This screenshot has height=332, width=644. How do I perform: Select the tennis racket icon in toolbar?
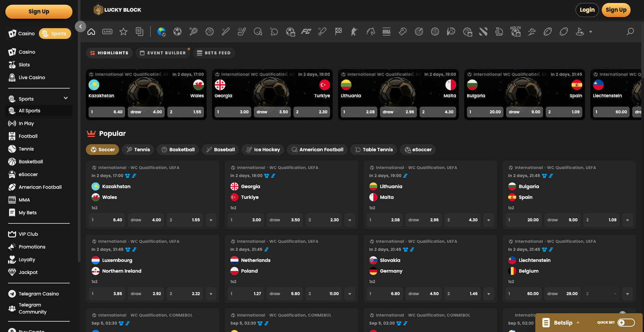click(x=194, y=32)
